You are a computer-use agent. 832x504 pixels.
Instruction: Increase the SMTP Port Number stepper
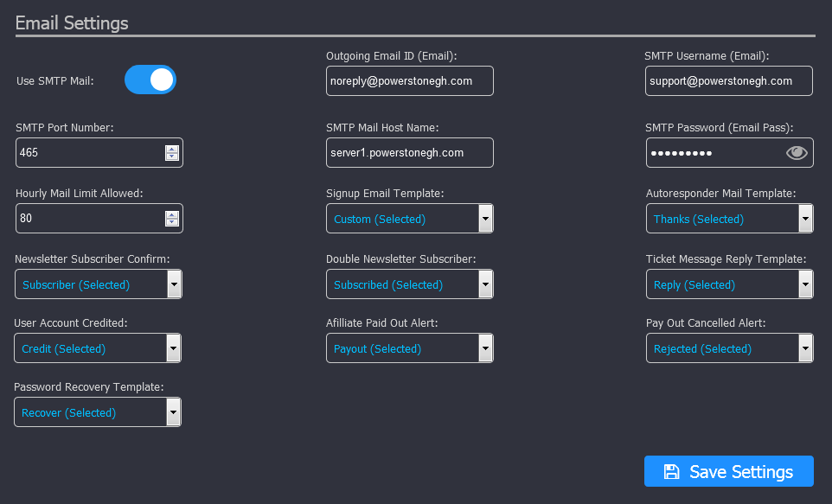[x=171, y=149]
